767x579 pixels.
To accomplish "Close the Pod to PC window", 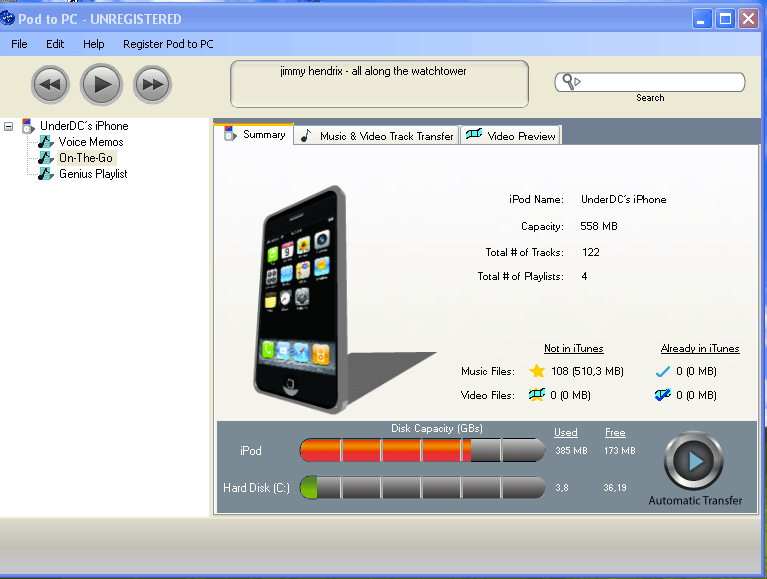I will point(748,19).
